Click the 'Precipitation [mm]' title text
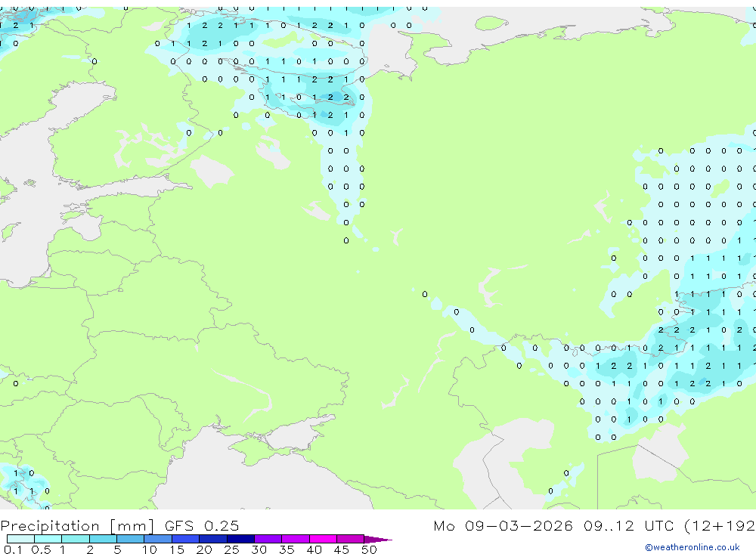The width and height of the screenshot is (756, 554). [77, 527]
